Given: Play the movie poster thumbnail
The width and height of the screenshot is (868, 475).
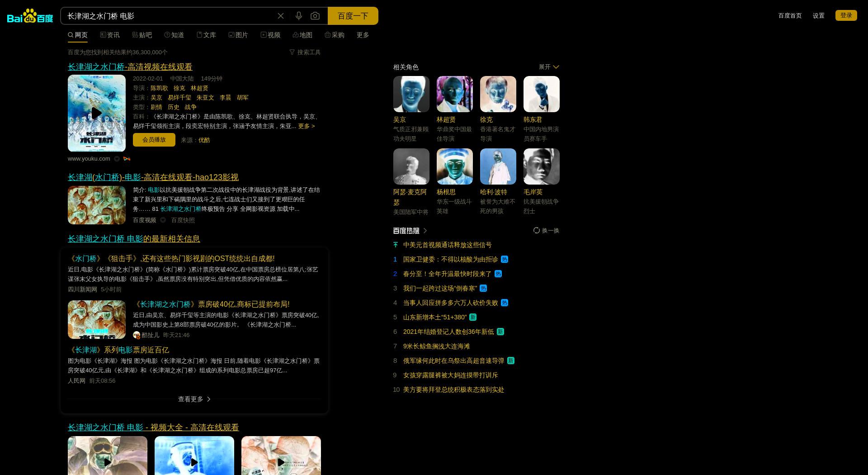Looking at the screenshot, I should [x=97, y=113].
